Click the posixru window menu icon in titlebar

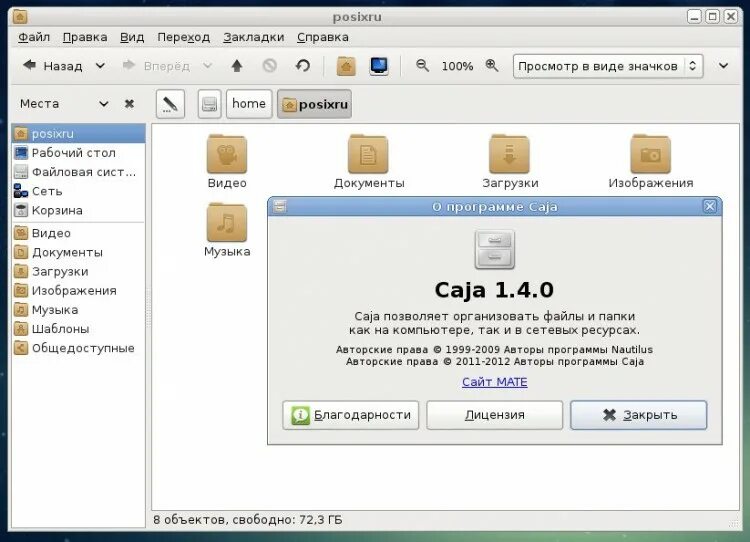click(x=20, y=17)
